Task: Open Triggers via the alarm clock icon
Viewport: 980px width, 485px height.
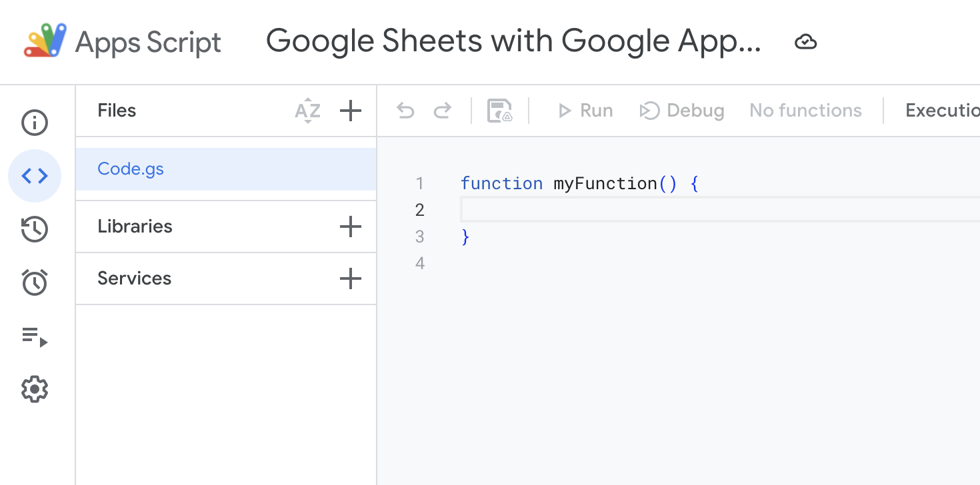Action: tap(35, 282)
